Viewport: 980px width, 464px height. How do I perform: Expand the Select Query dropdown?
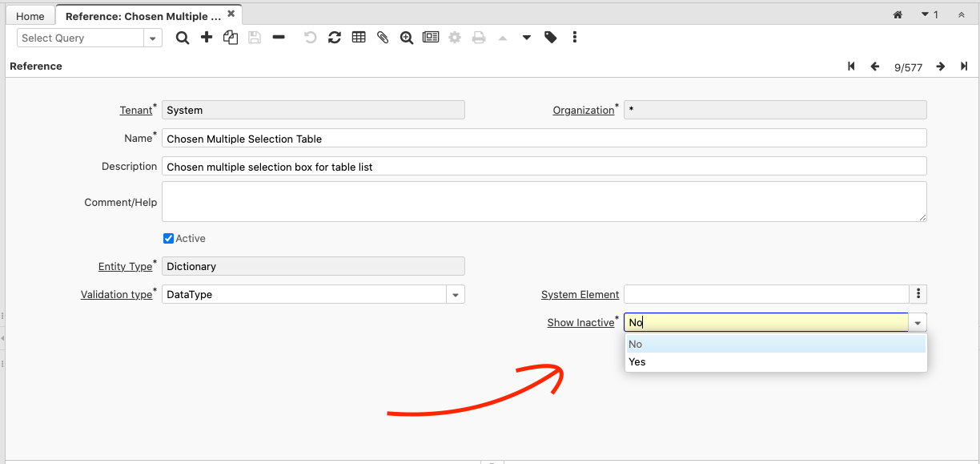tap(152, 38)
